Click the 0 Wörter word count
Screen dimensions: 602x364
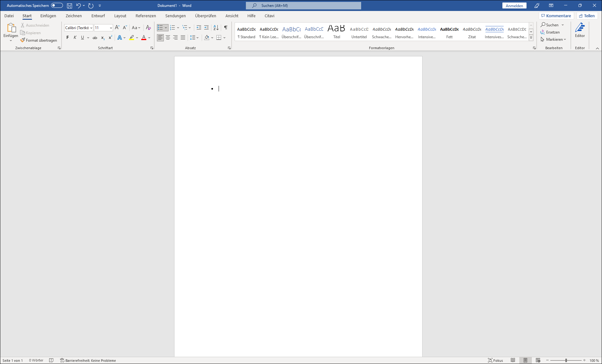pos(36,360)
